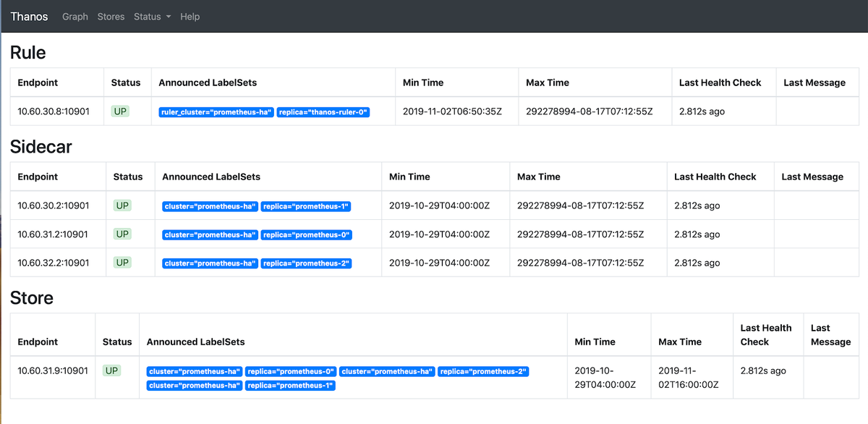Open the Stores navigation link
This screenshot has height=424, width=868.
coord(111,16)
